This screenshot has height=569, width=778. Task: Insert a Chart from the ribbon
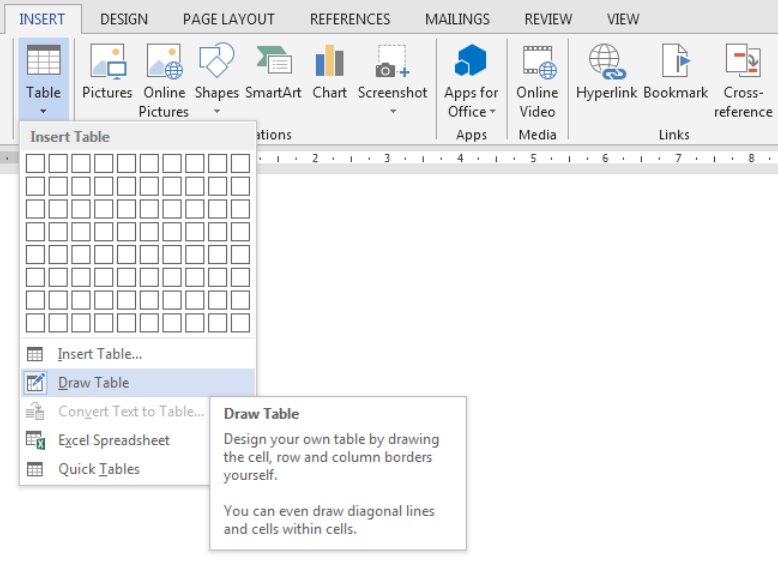pyautogui.click(x=329, y=63)
